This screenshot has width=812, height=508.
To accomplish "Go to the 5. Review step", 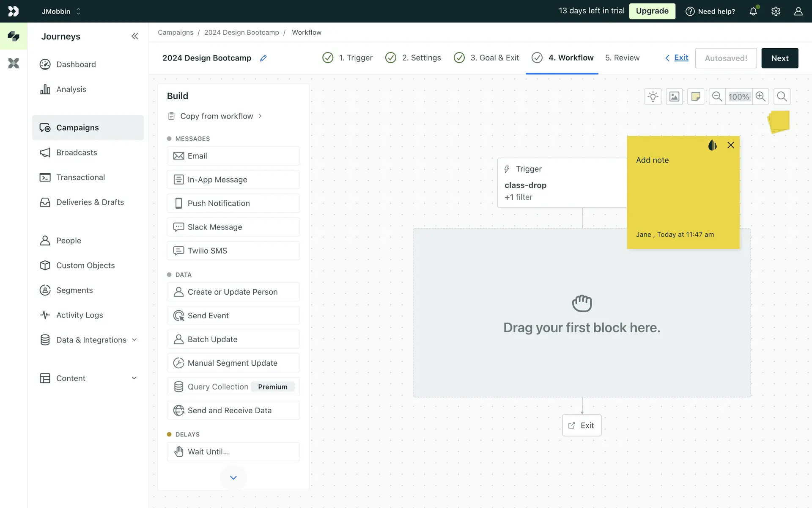I will 622,58.
